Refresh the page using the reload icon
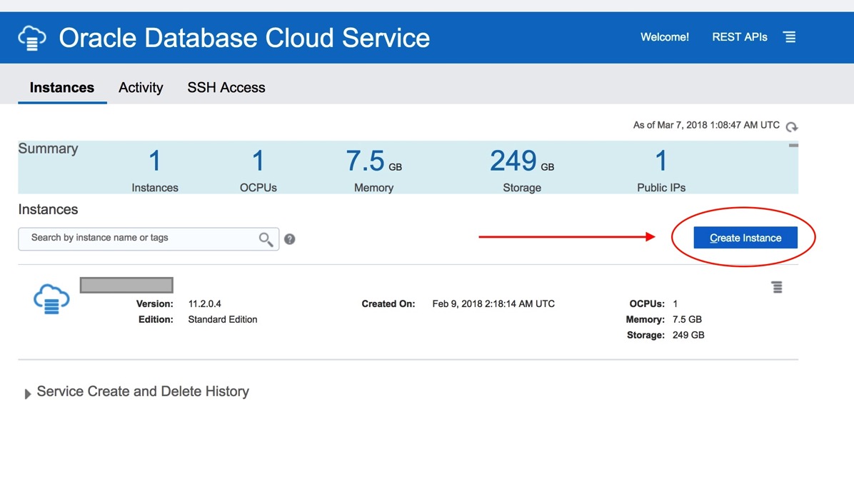The image size is (854, 504). tap(791, 127)
